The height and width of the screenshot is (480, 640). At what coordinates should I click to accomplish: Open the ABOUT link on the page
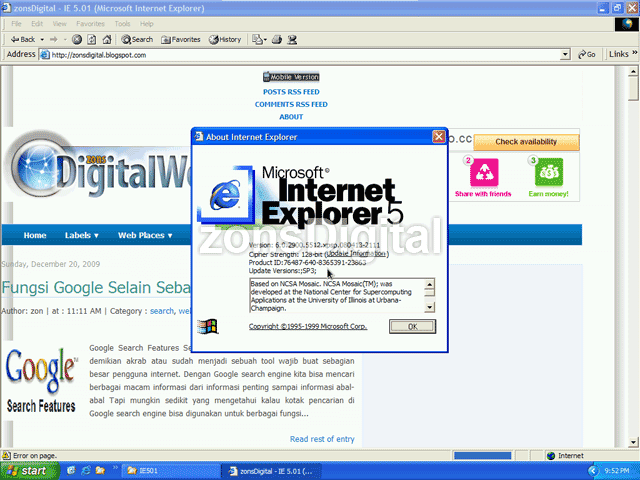point(291,117)
